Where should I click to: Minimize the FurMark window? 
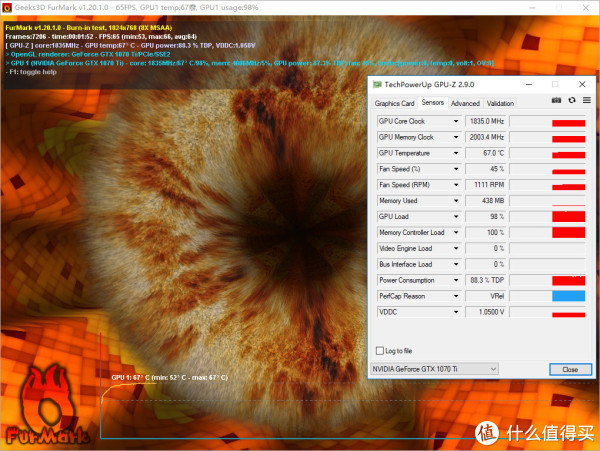point(532,8)
